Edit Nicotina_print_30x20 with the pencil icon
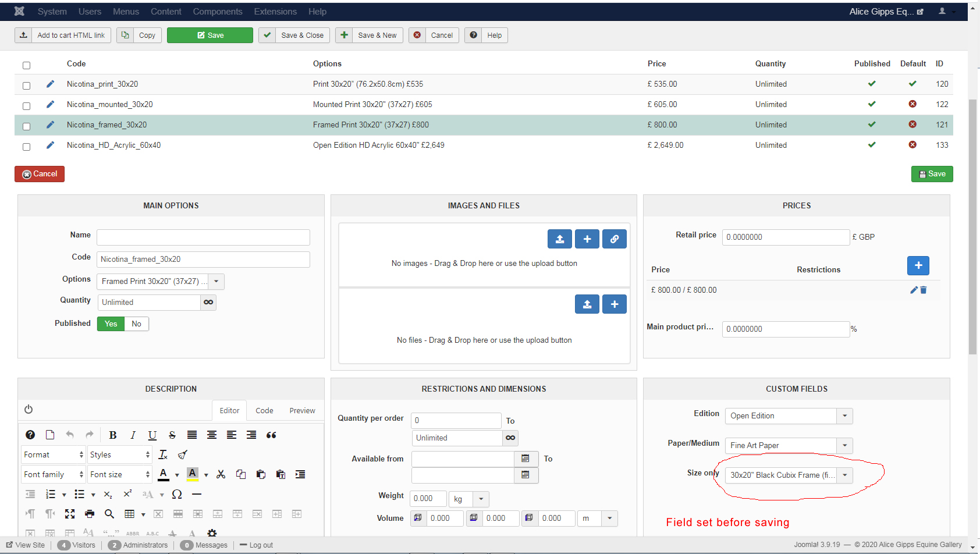 pos(51,84)
